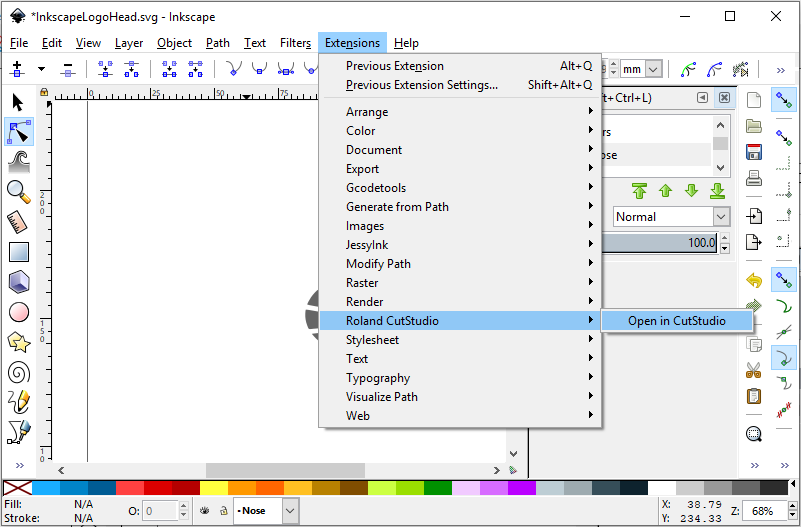Open the Filters menu
This screenshot has width=801, height=527.
(295, 43)
